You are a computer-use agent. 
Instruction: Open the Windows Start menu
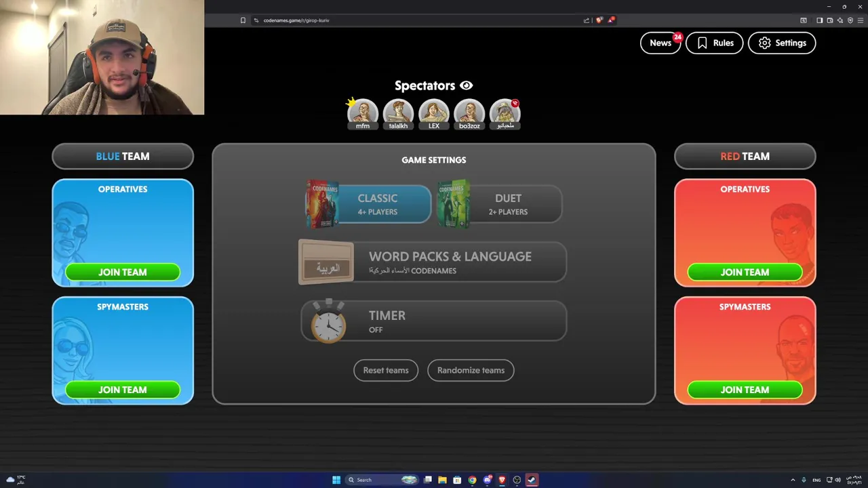(336, 480)
